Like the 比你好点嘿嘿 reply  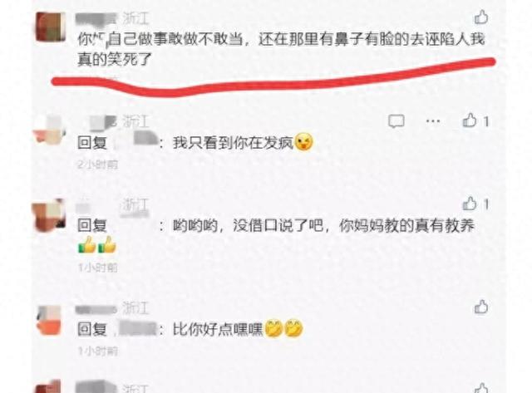point(481,307)
